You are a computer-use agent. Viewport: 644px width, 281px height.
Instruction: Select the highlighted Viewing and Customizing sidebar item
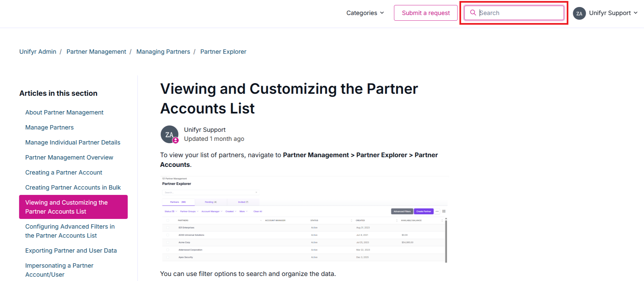(x=73, y=207)
